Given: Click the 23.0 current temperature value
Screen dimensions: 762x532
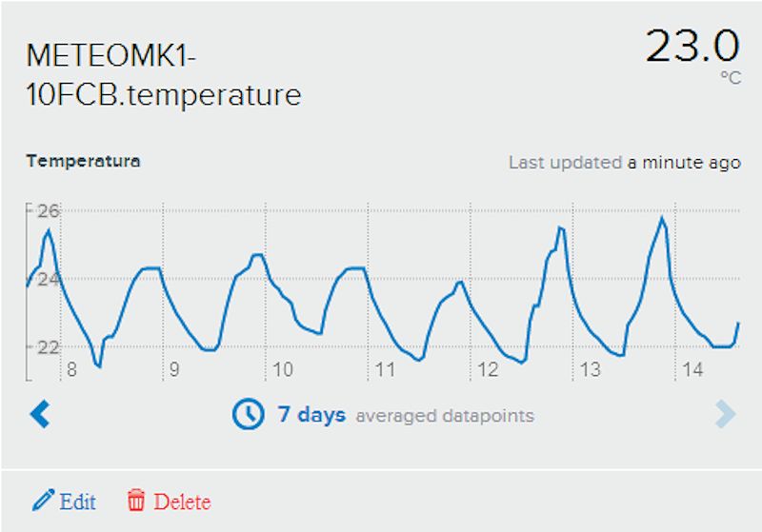Looking at the screenshot, I should pos(692,46).
